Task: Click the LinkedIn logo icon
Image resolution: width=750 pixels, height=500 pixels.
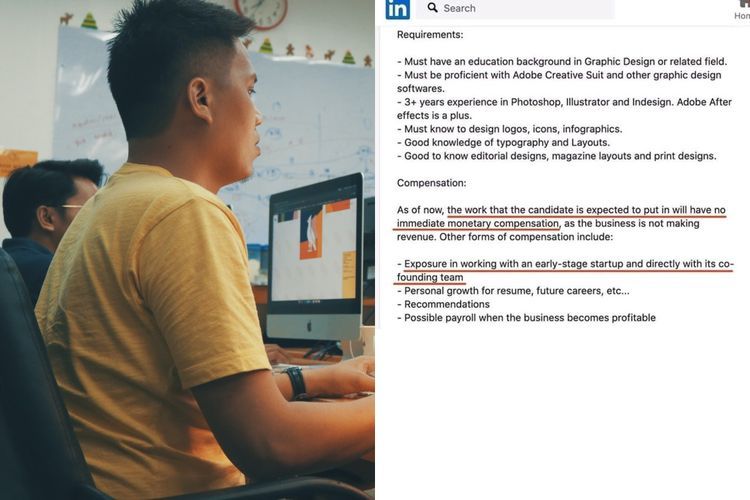Action: pyautogui.click(x=397, y=9)
